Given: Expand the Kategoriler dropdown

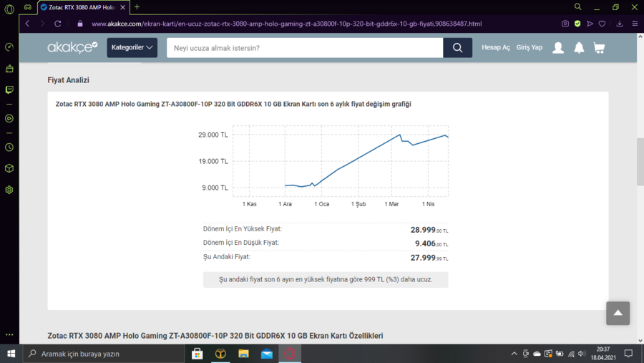Looking at the screenshot, I should pos(132,48).
